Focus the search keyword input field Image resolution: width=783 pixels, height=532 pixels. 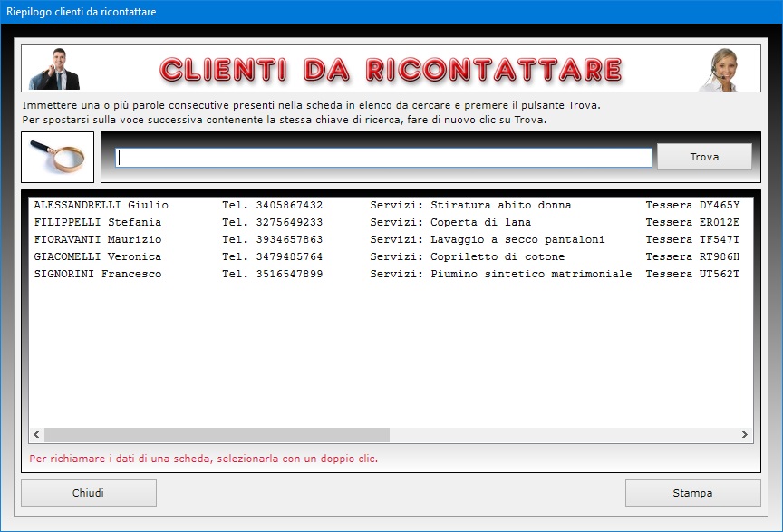[383, 158]
